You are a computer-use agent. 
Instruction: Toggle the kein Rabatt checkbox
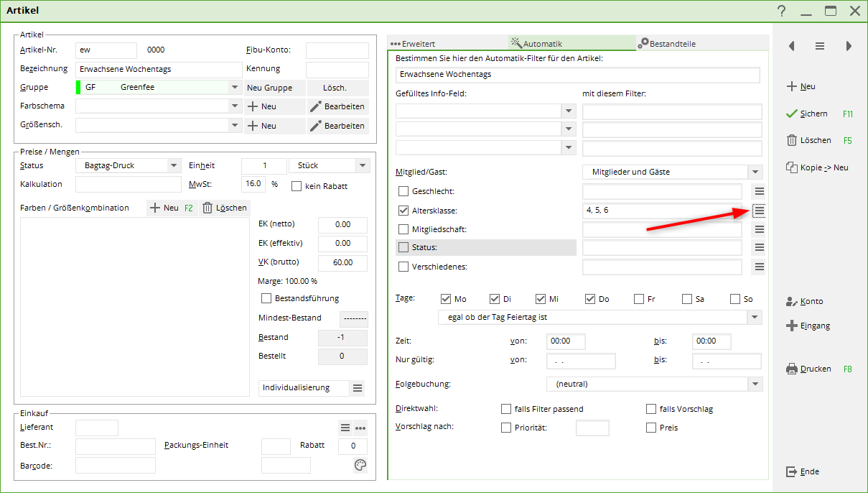tap(297, 186)
